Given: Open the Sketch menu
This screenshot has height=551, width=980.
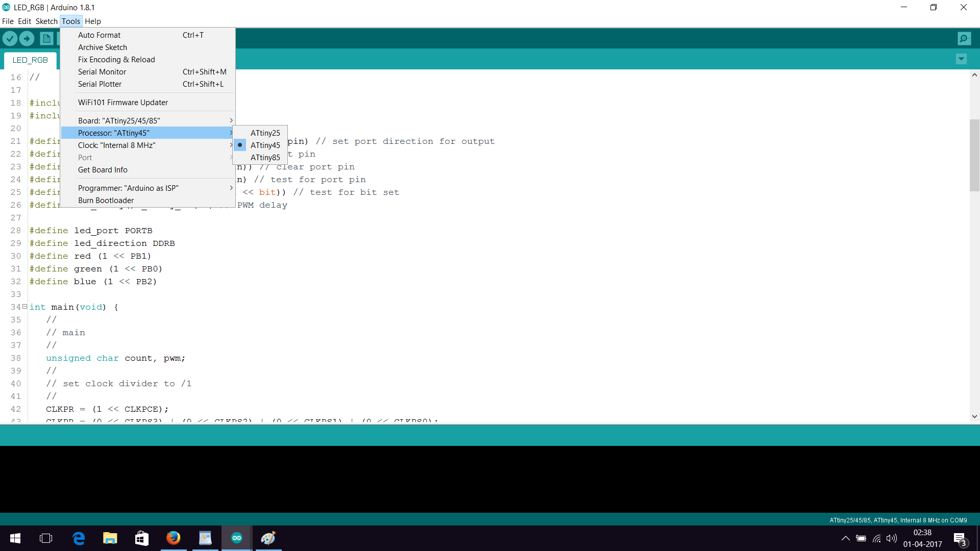Looking at the screenshot, I should 46,21.
